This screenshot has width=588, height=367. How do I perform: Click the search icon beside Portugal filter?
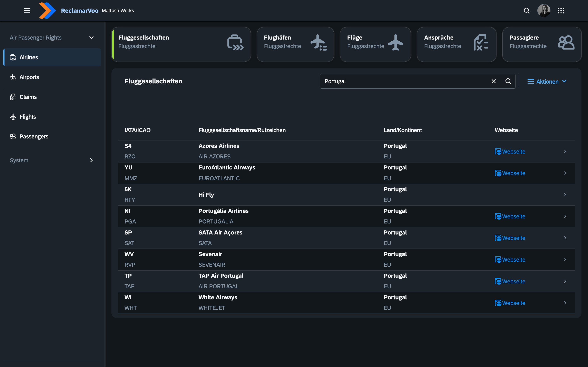click(508, 81)
